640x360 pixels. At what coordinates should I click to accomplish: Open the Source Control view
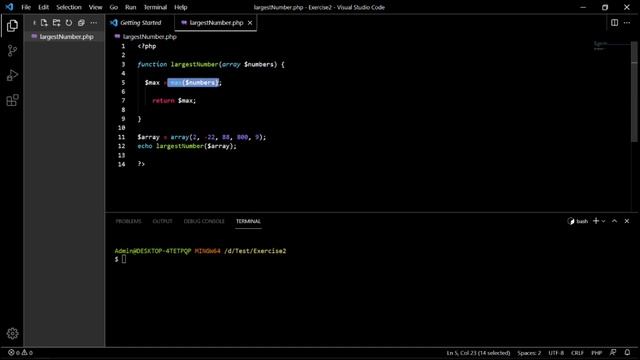point(12,51)
